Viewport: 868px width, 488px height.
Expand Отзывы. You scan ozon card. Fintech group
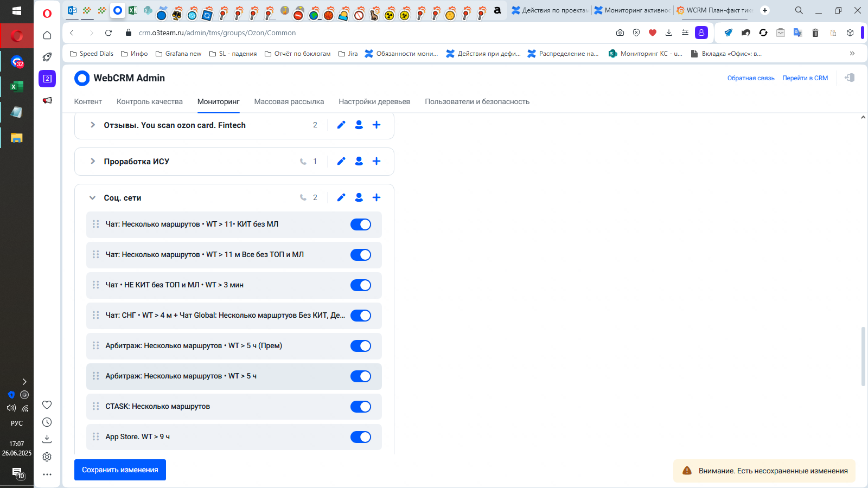(x=92, y=125)
